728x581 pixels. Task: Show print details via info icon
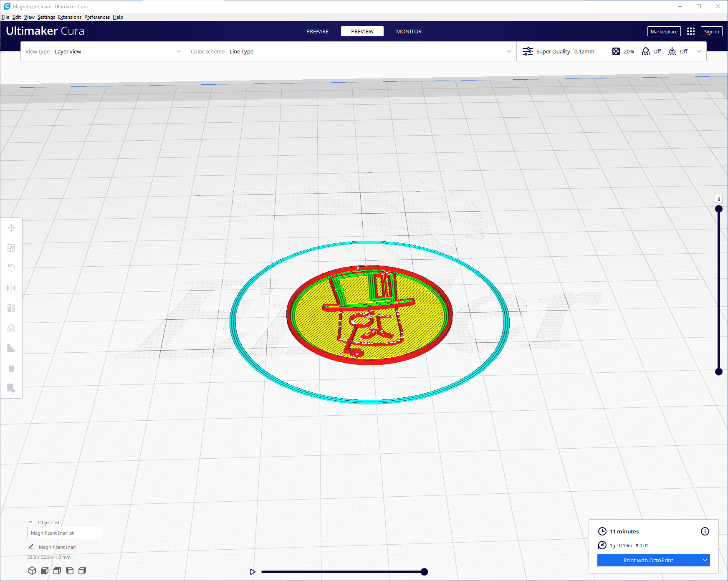pyautogui.click(x=705, y=531)
